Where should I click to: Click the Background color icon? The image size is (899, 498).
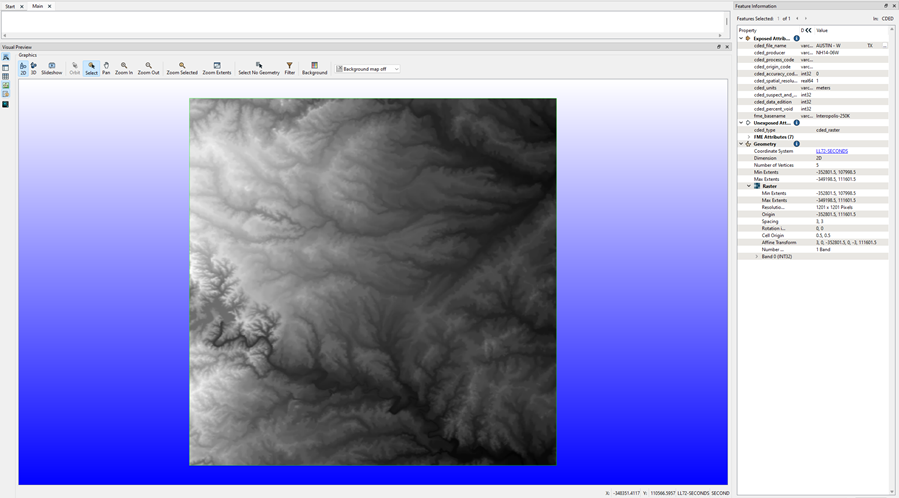pos(314,68)
